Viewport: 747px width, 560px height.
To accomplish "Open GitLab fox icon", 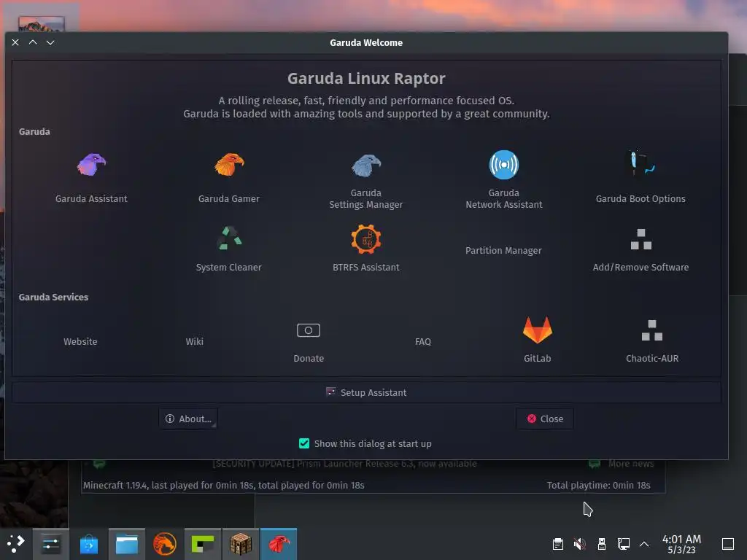I will (538, 330).
